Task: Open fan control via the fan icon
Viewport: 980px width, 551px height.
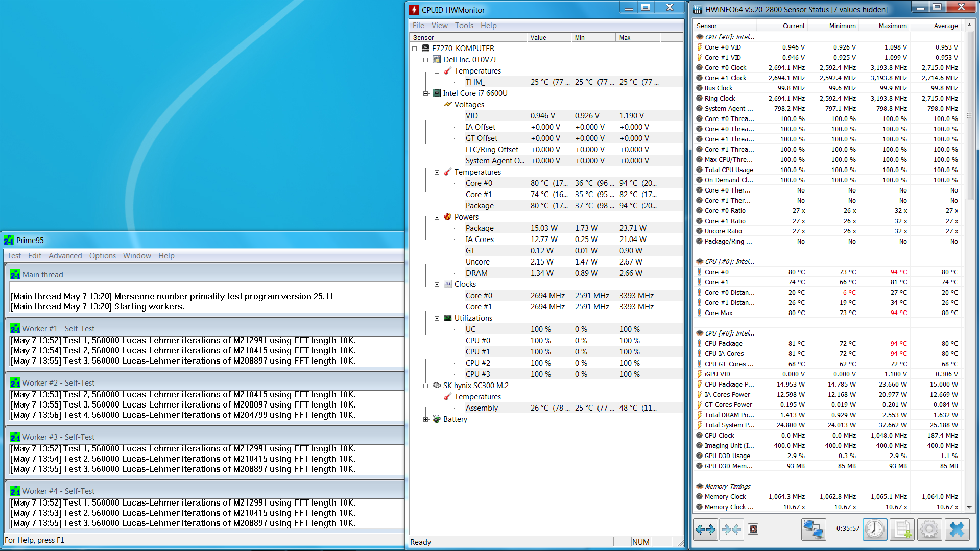Action: pos(753,530)
